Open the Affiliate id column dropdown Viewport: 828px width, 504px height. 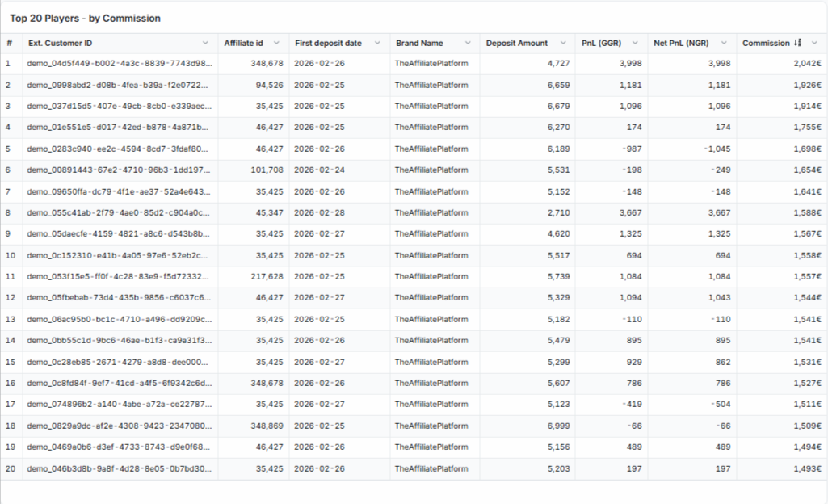coord(277,43)
